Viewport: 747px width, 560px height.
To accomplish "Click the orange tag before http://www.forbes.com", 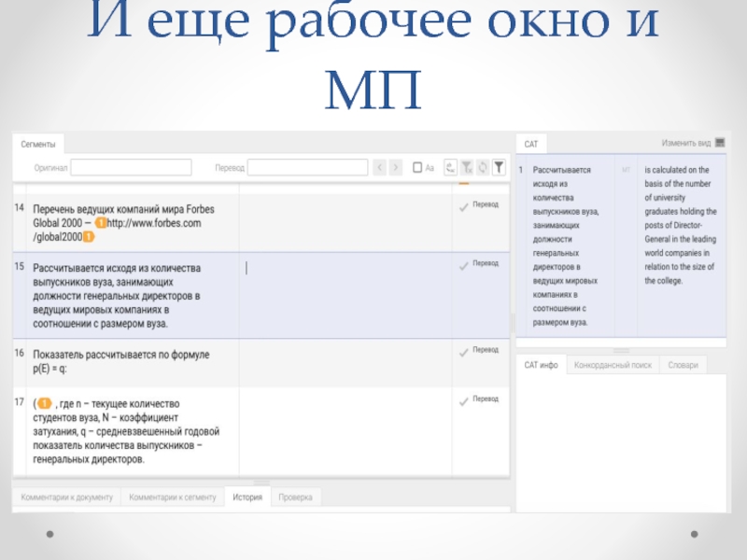I will [x=101, y=223].
